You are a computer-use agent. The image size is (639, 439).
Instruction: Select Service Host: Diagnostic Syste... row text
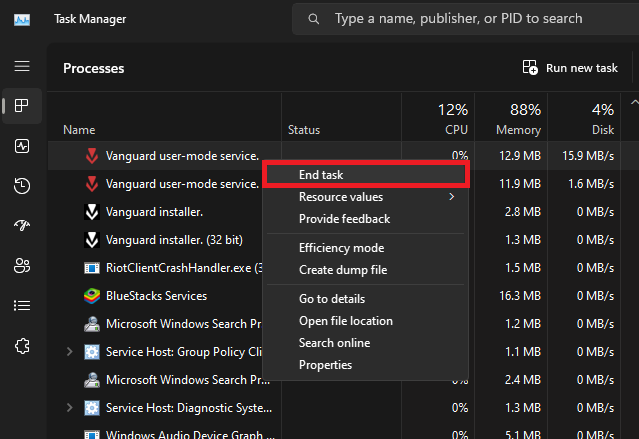coord(189,408)
